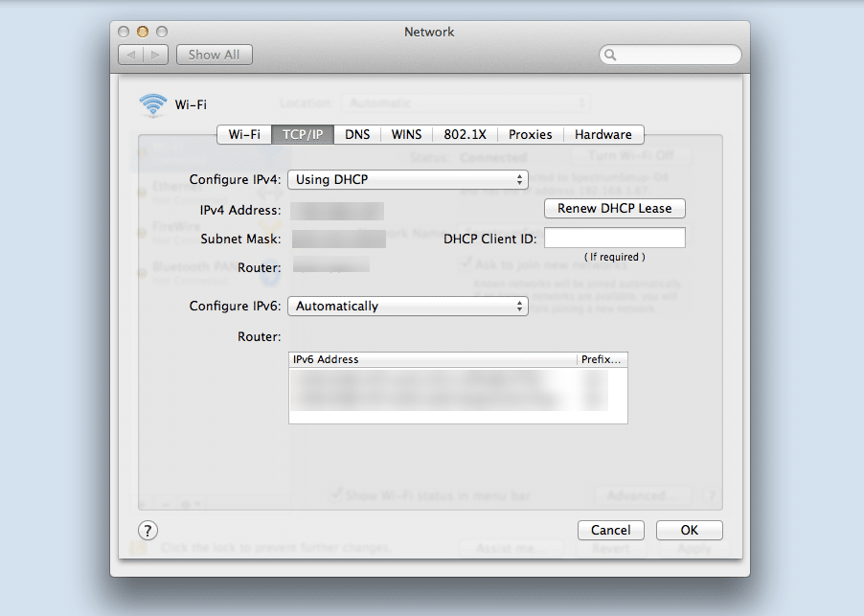Screen dimensions: 864x616
Task: Click the back navigation arrow
Action: point(133,55)
